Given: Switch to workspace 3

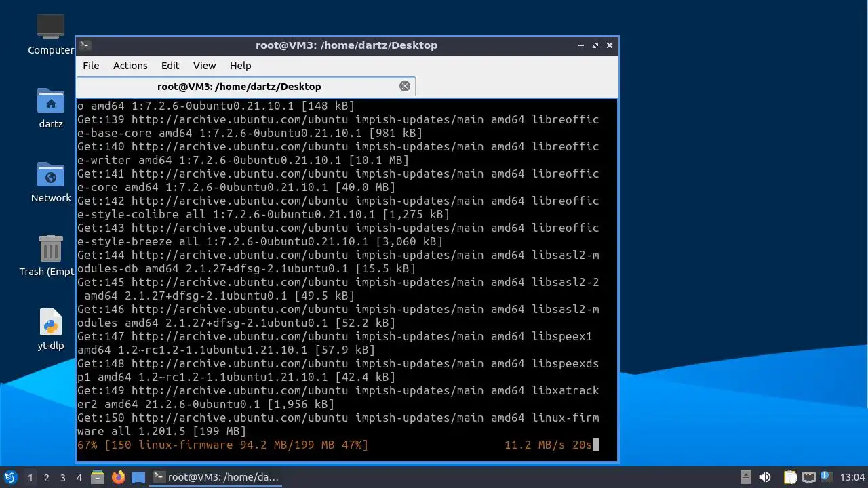Looking at the screenshot, I should click(x=63, y=478).
